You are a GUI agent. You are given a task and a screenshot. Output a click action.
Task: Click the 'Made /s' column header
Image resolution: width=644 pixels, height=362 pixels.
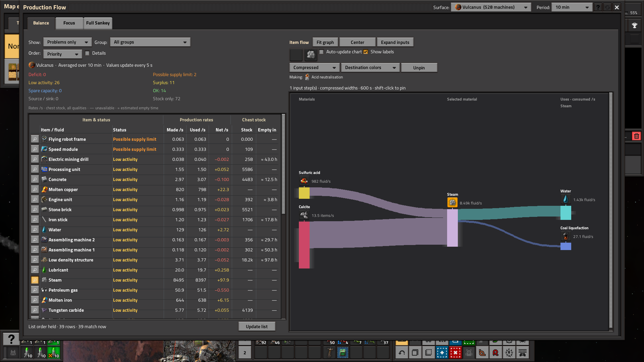[x=175, y=130]
